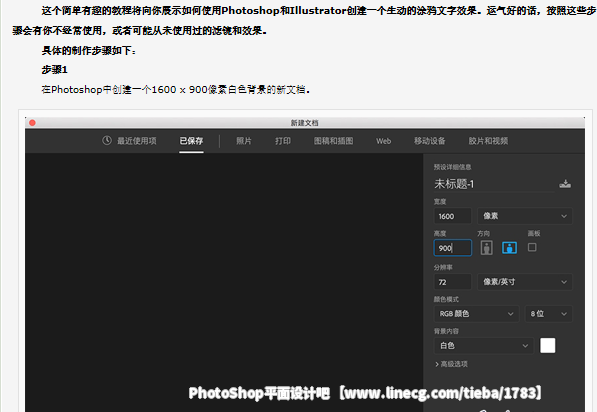Click the 高度 label
The width and height of the screenshot is (597, 412).
point(440,233)
